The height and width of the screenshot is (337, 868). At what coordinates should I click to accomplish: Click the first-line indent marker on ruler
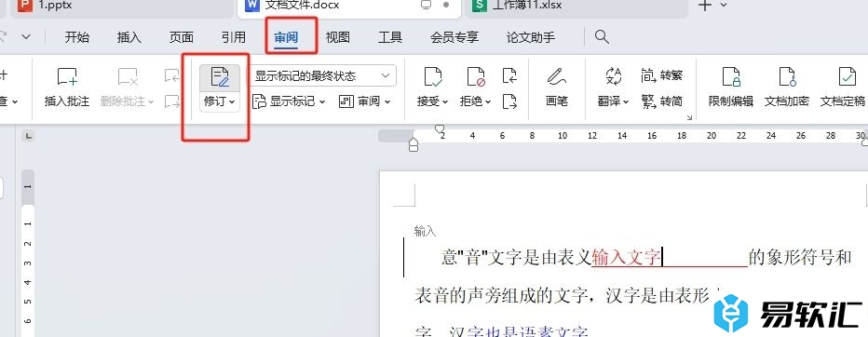440,129
